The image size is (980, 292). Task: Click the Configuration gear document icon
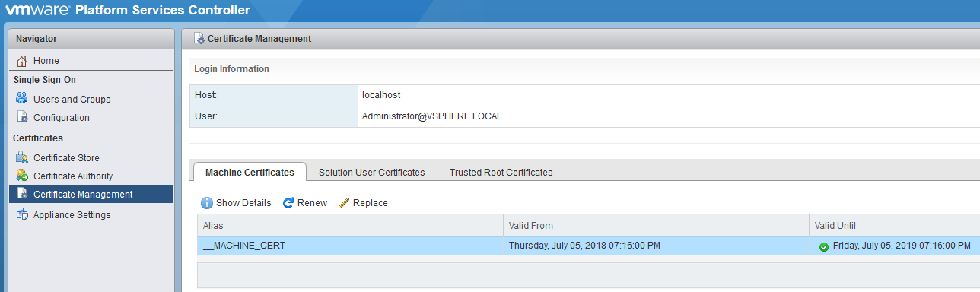(21, 117)
